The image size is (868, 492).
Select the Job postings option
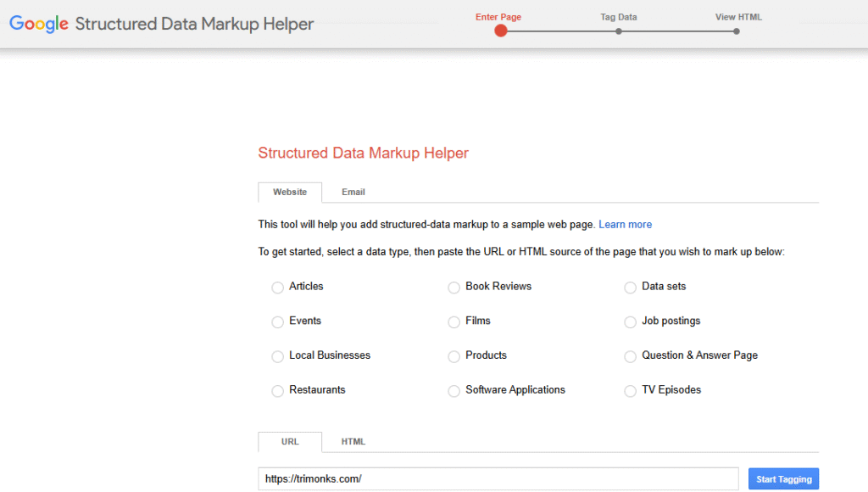point(630,321)
